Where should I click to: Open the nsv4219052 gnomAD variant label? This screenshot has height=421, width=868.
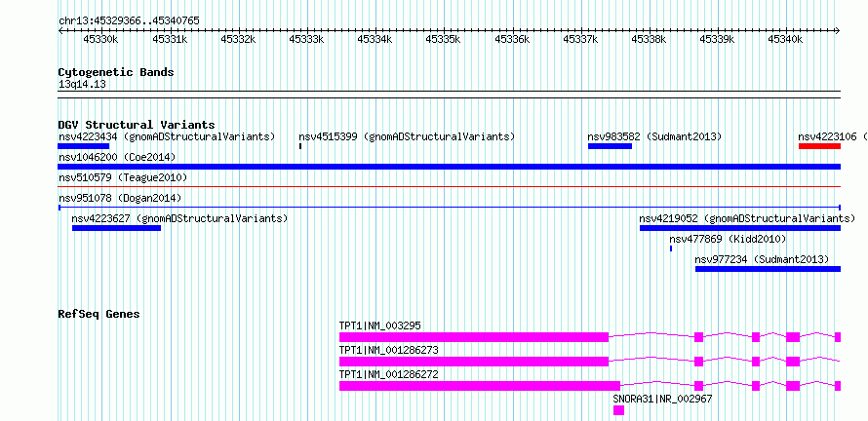coord(747,218)
